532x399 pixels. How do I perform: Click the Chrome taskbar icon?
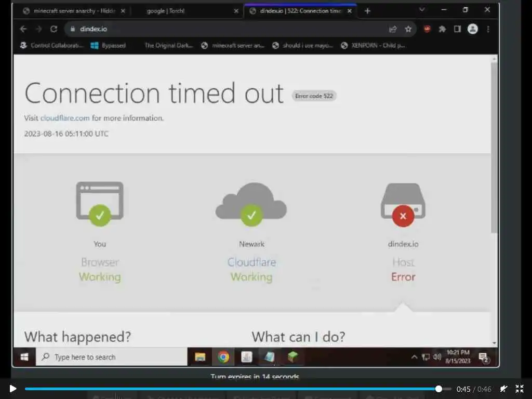click(x=223, y=357)
